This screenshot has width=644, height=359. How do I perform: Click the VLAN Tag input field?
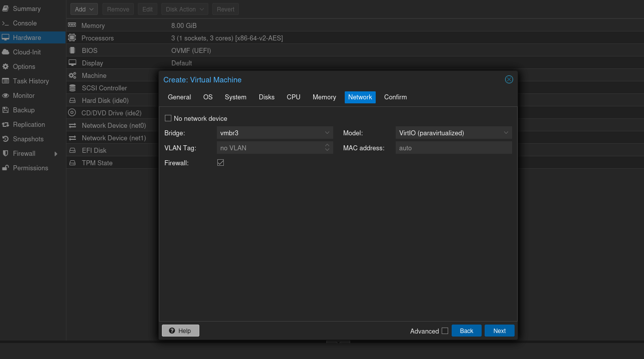pyautogui.click(x=270, y=148)
